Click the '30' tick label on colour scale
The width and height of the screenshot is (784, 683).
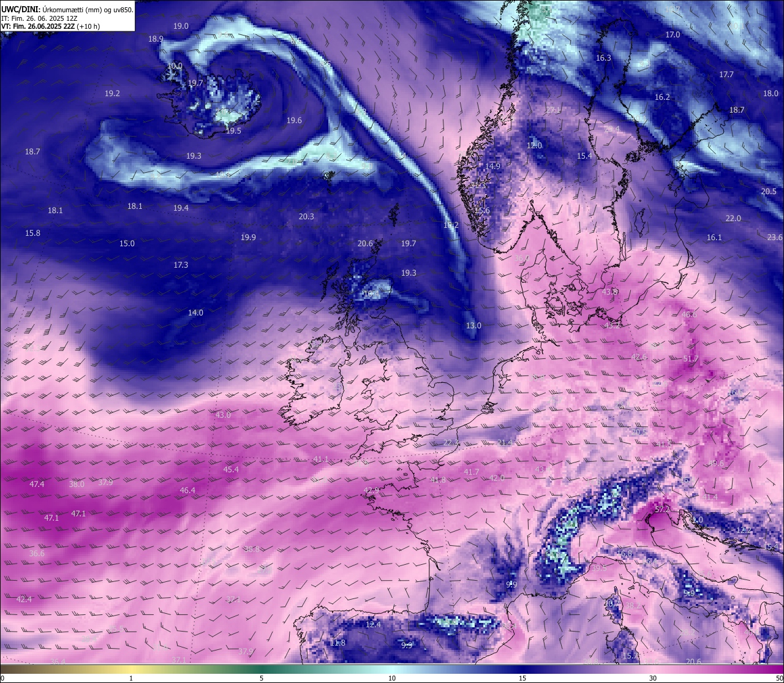[x=653, y=678]
